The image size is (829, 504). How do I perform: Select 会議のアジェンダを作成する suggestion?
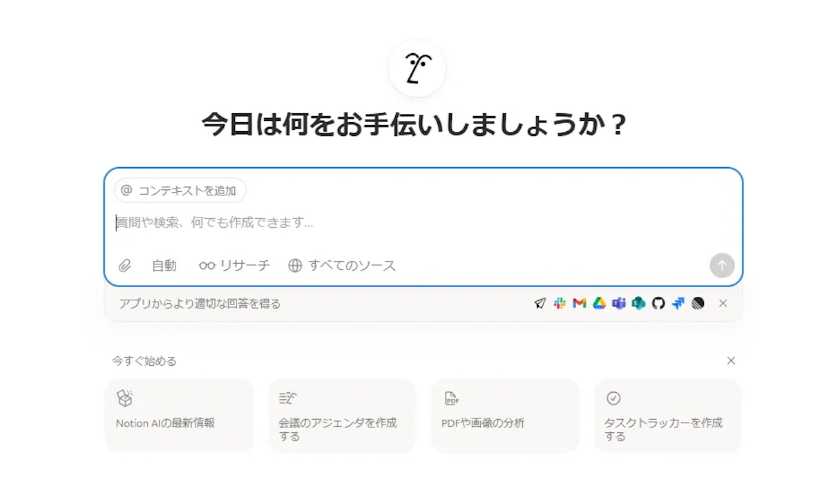tap(342, 416)
